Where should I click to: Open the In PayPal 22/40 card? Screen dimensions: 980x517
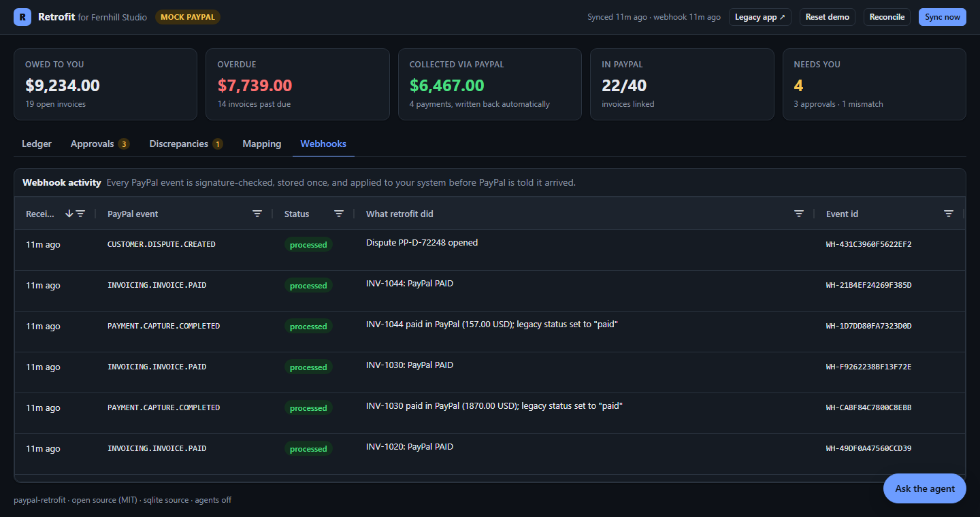[x=682, y=84]
